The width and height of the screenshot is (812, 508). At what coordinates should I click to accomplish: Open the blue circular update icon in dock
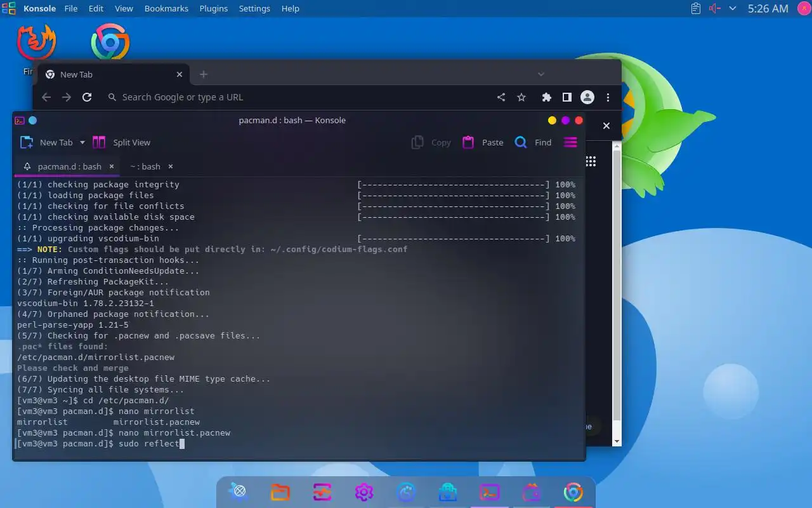406,491
